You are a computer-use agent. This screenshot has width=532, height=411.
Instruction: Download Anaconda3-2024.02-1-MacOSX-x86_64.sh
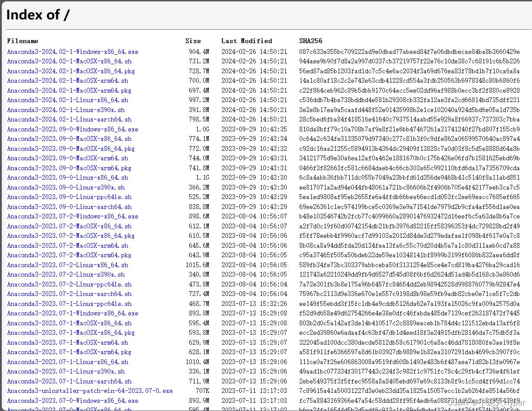coord(69,61)
